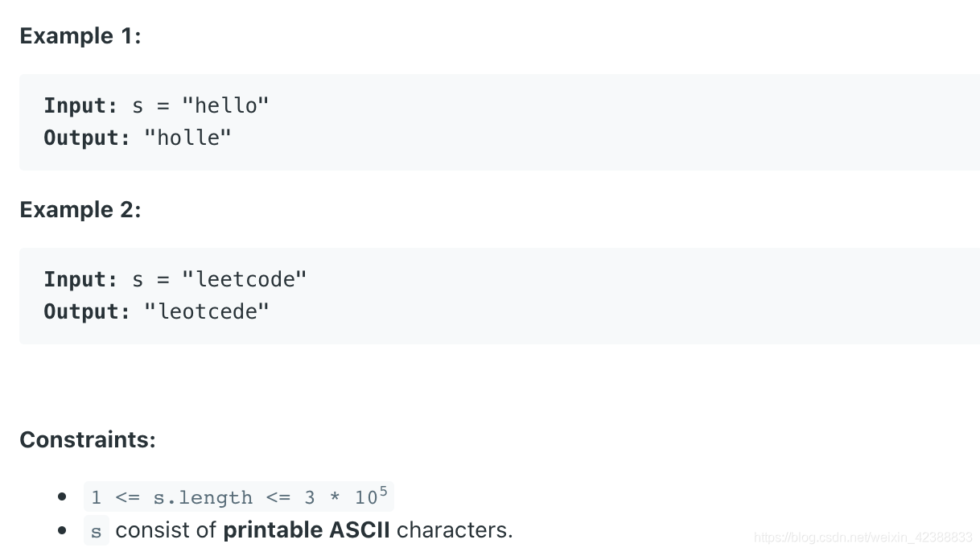
Task: Click the "Example 1:" heading
Action: point(80,36)
